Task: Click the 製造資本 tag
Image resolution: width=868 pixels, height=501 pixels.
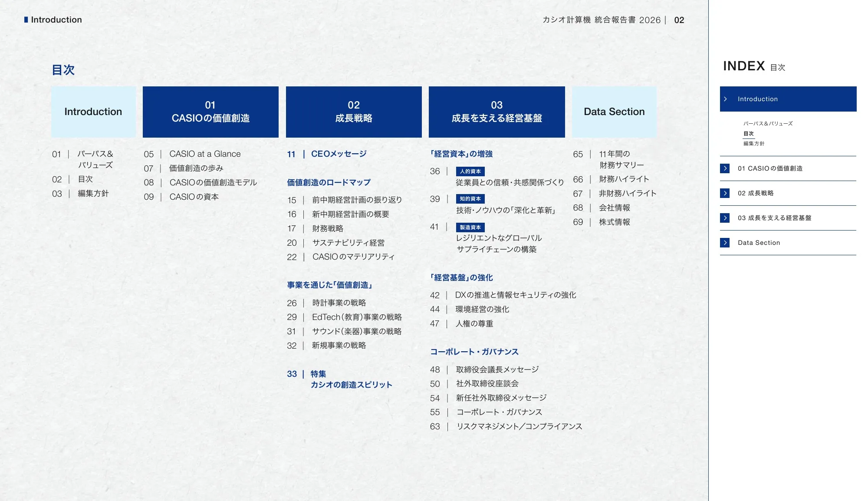Action: tap(470, 227)
